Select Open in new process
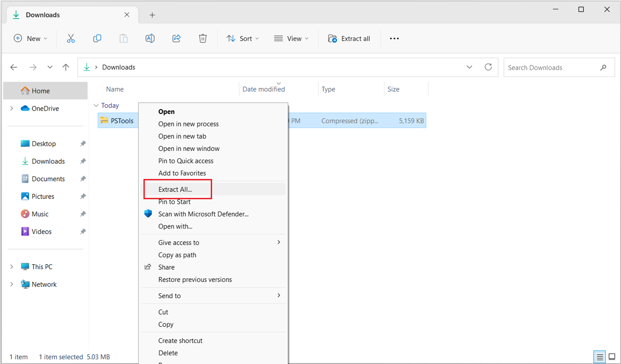Screen dimensions: 621x364 point(213,124)
